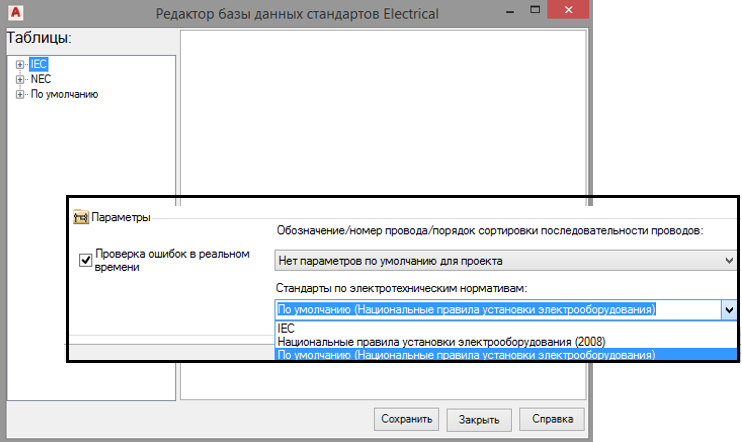Click the Таблицы: label
This screenshot has width=742, height=442.
tap(39, 38)
